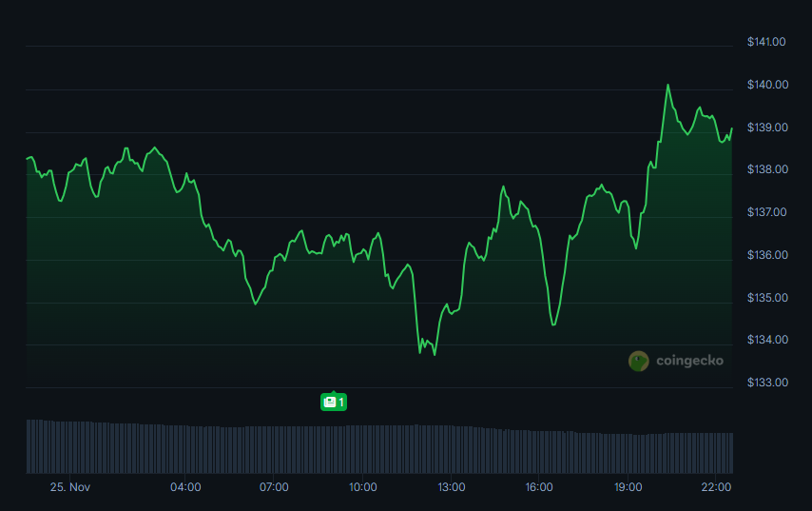Click the 25. Nov date label
The width and height of the screenshot is (812, 511).
[70, 487]
